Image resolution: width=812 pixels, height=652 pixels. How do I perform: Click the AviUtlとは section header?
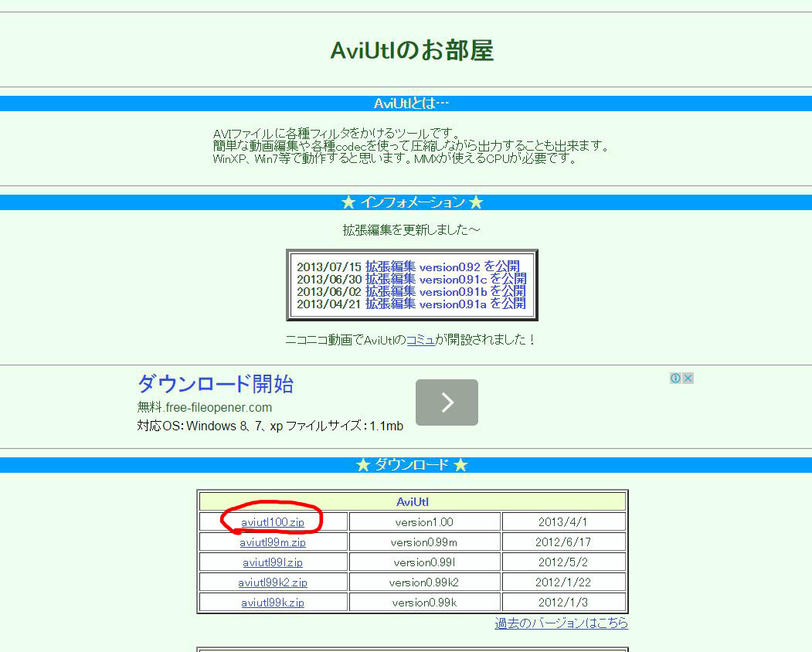tap(406, 104)
